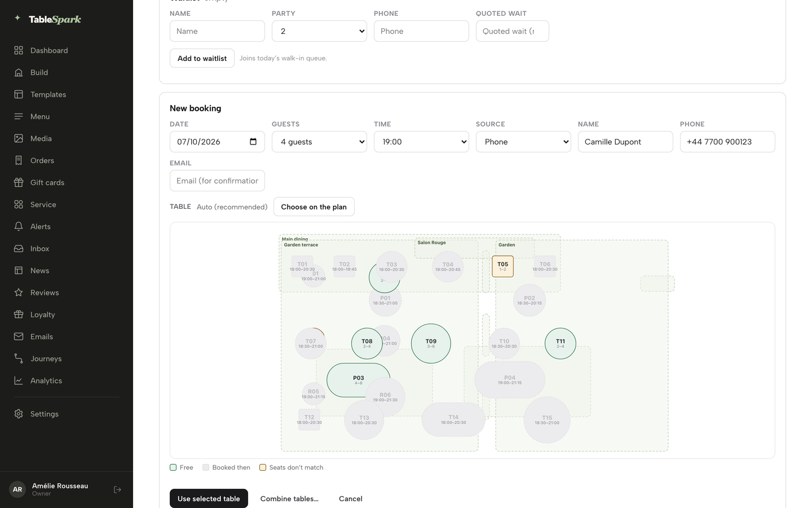
Task: Open the Orders receipt icon
Action: [x=19, y=160]
